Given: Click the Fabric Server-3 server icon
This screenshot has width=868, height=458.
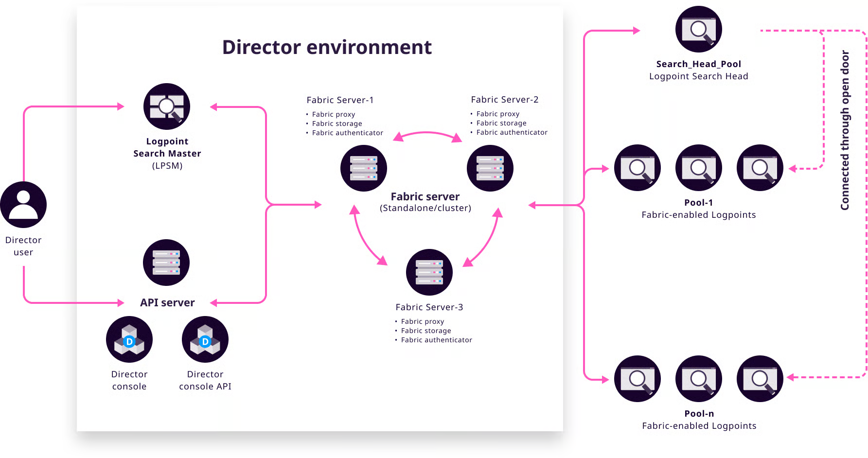Looking at the screenshot, I should (429, 272).
